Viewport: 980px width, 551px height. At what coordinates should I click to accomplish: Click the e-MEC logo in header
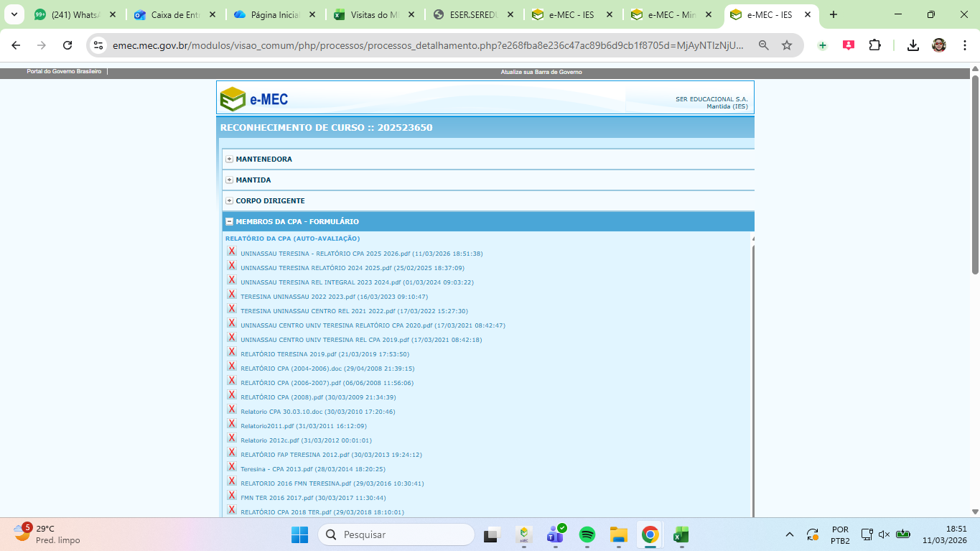click(x=254, y=99)
